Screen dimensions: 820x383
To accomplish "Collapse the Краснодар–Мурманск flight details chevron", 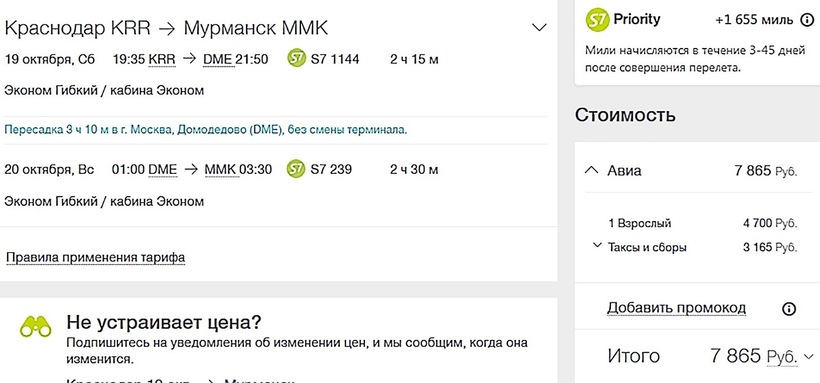I will (x=539, y=28).
